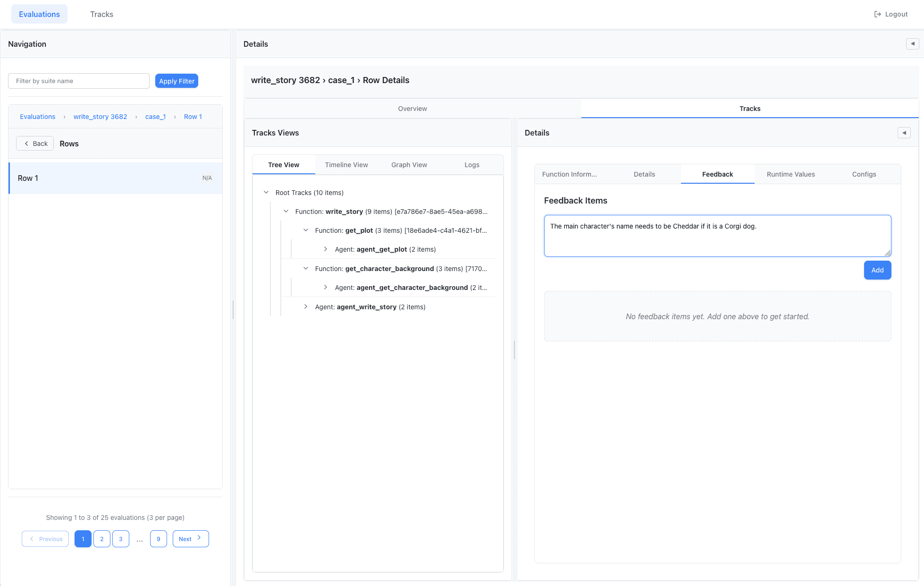Click the Next page arrow button

191,539
